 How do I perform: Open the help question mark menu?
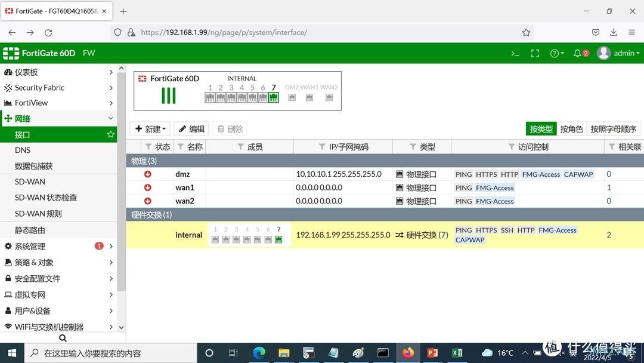click(557, 54)
